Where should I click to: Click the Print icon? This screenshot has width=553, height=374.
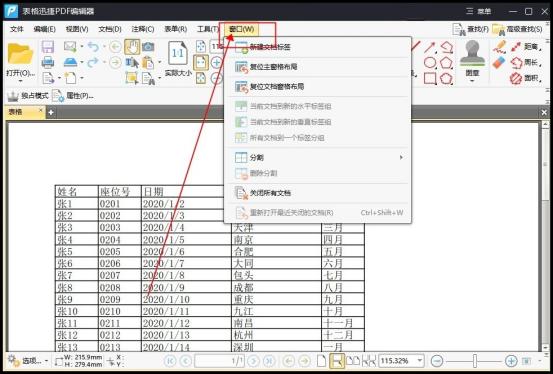48,62
